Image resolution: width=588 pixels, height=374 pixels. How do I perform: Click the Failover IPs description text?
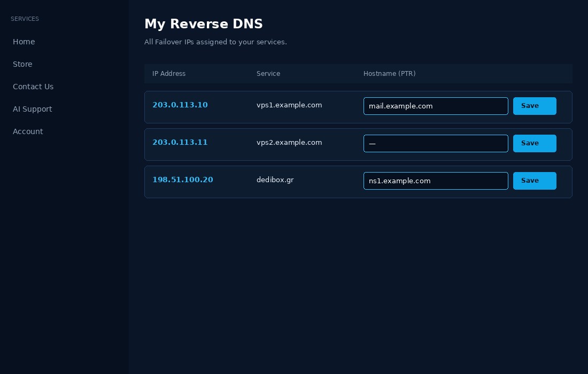215,42
